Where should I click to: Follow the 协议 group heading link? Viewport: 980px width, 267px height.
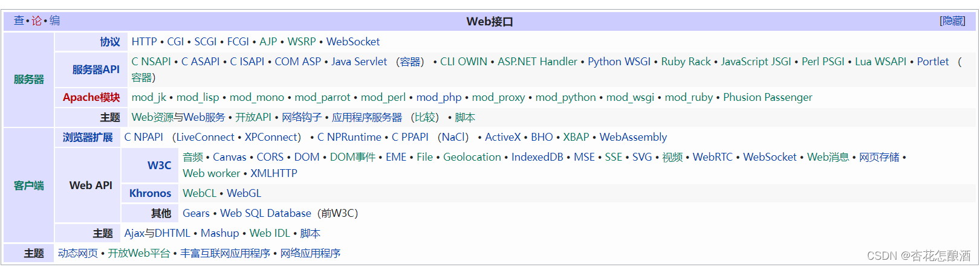(110, 42)
